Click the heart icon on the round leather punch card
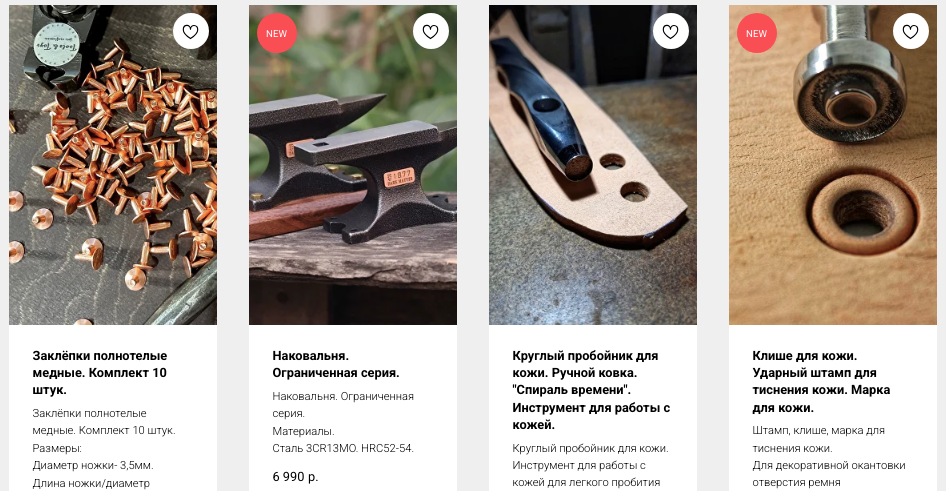Image resolution: width=946 pixels, height=491 pixels. click(670, 31)
